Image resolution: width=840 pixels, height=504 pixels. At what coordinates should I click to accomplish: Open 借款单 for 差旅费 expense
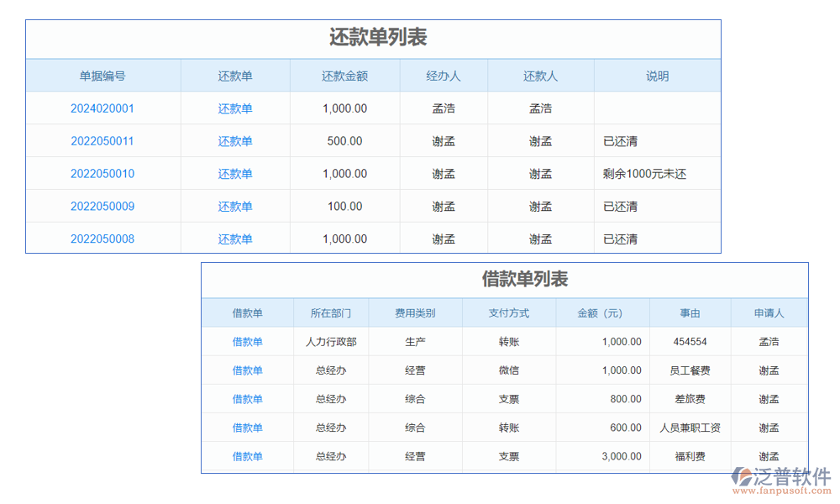point(248,399)
